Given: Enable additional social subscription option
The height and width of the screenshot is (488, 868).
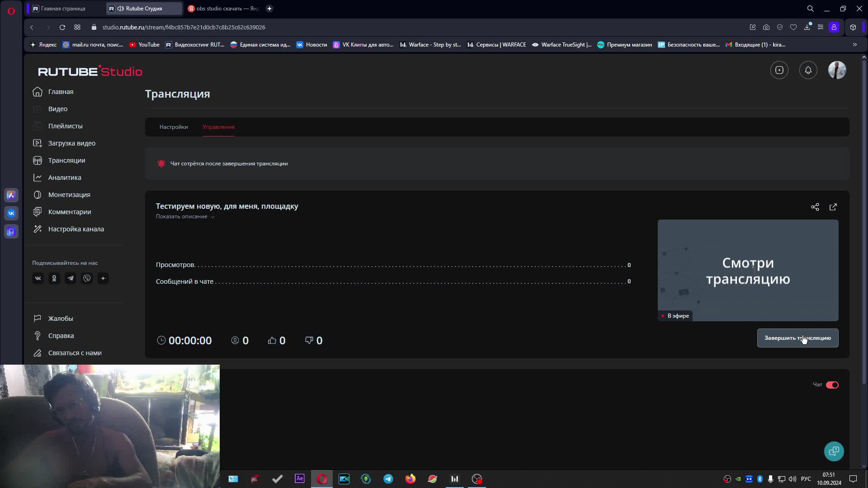Looking at the screenshot, I should (103, 278).
